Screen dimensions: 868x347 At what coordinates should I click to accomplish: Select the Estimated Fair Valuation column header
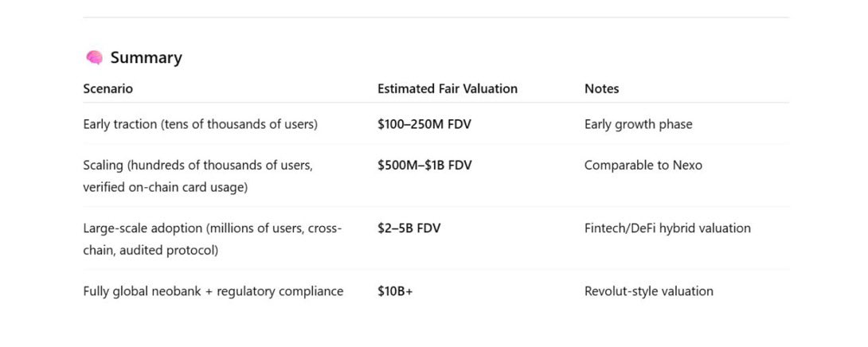[x=447, y=89]
